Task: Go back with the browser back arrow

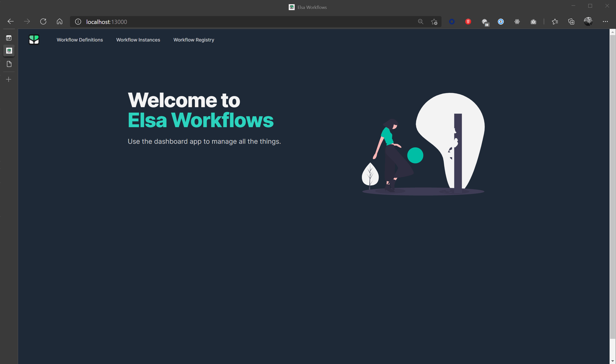Action: [10, 21]
